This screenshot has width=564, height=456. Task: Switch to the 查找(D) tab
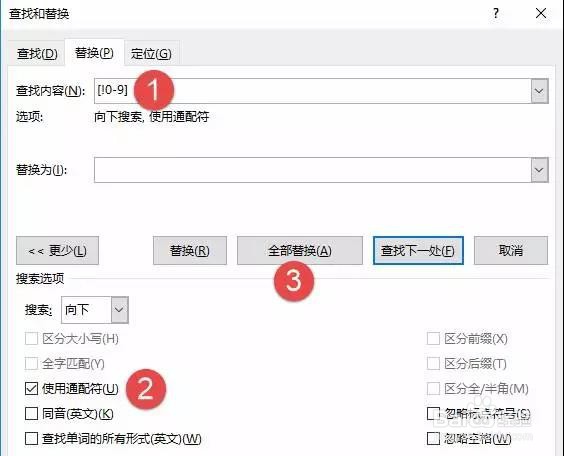coord(37,54)
